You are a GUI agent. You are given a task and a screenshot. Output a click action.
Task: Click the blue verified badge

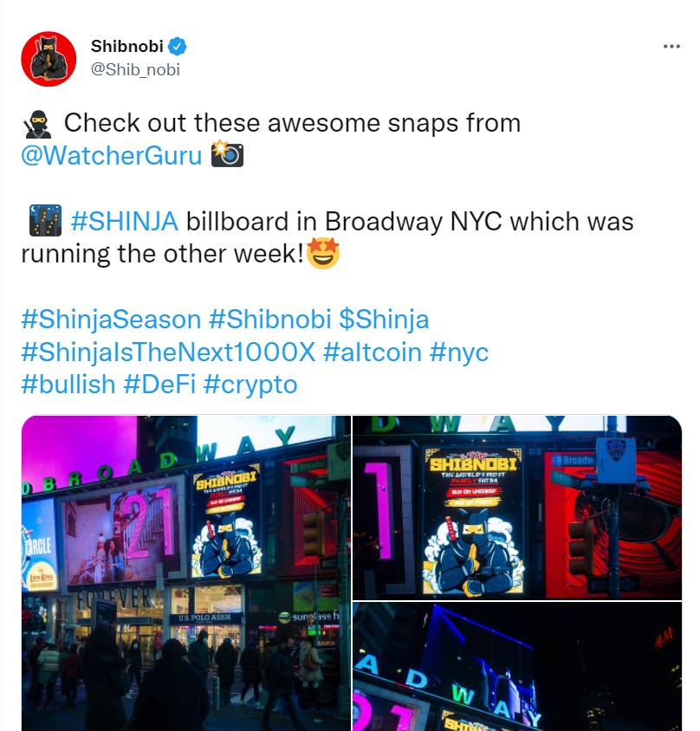point(178,46)
